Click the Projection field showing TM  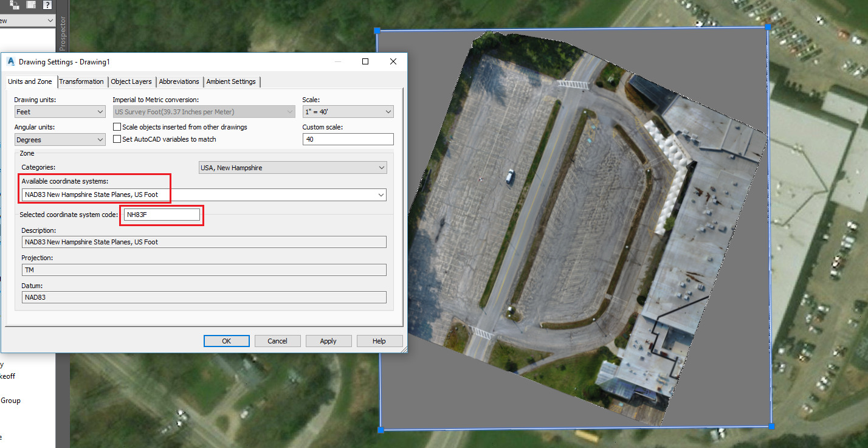coord(204,270)
